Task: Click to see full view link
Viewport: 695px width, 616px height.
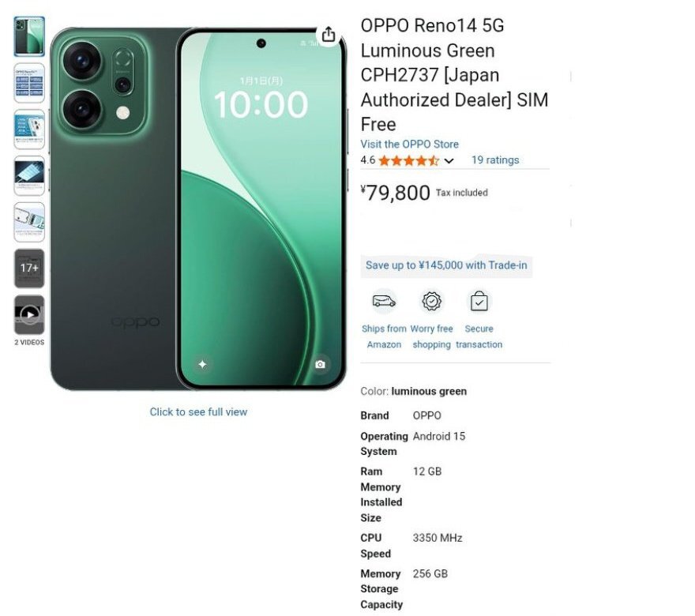Action: click(198, 411)
